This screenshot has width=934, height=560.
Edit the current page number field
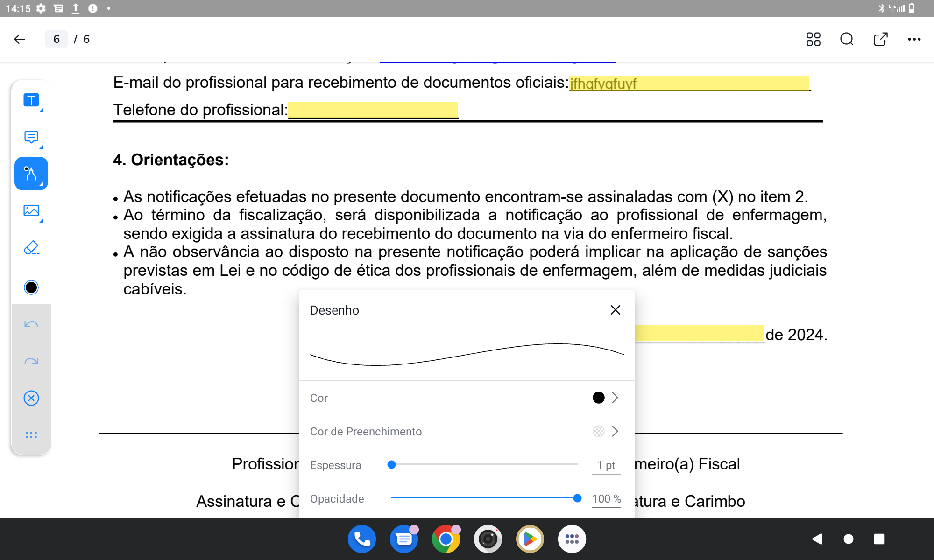57,39
